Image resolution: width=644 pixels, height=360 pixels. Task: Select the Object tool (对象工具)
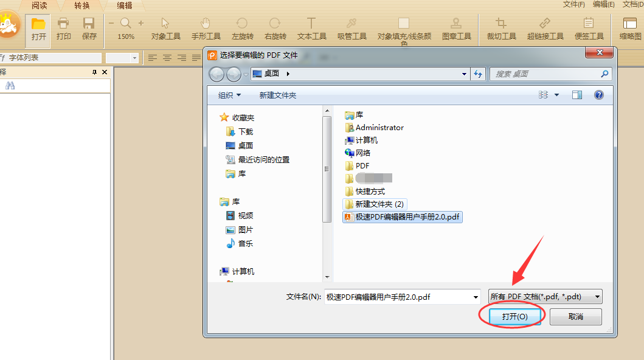pos(165,29)
